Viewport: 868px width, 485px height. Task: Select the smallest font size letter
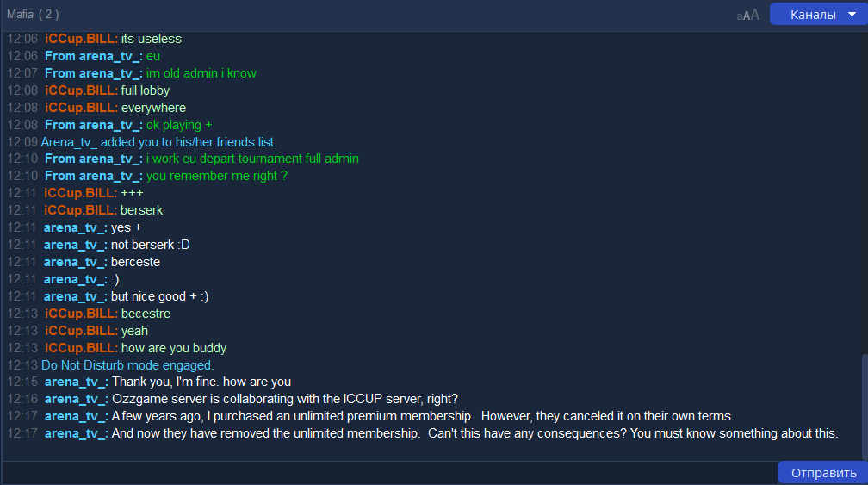[740, 16]
